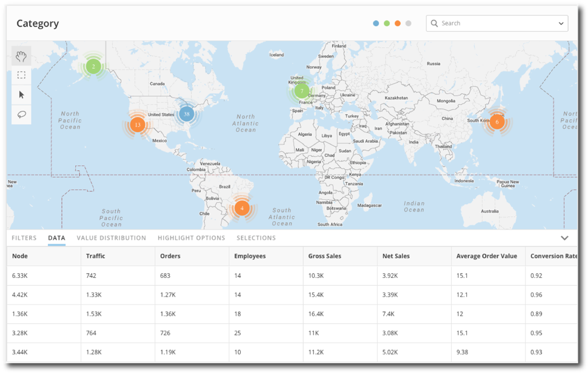Click the blue cluster marker showing 38

coord(186,113)
